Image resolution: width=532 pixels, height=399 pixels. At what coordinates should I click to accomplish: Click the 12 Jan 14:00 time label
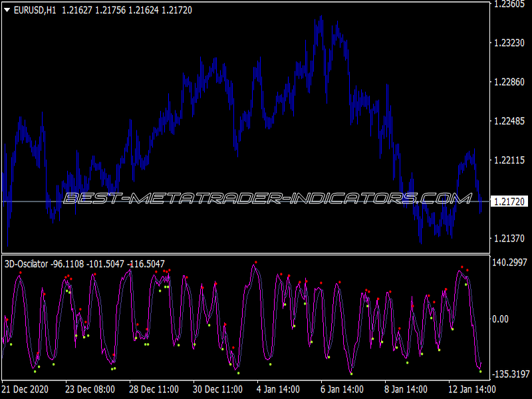click(472, 389)
